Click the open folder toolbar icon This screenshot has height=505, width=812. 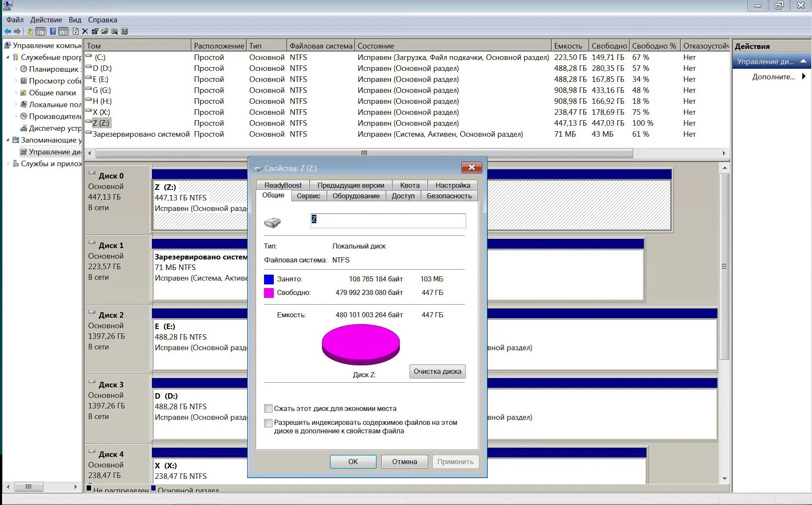[x=105, y=31]
